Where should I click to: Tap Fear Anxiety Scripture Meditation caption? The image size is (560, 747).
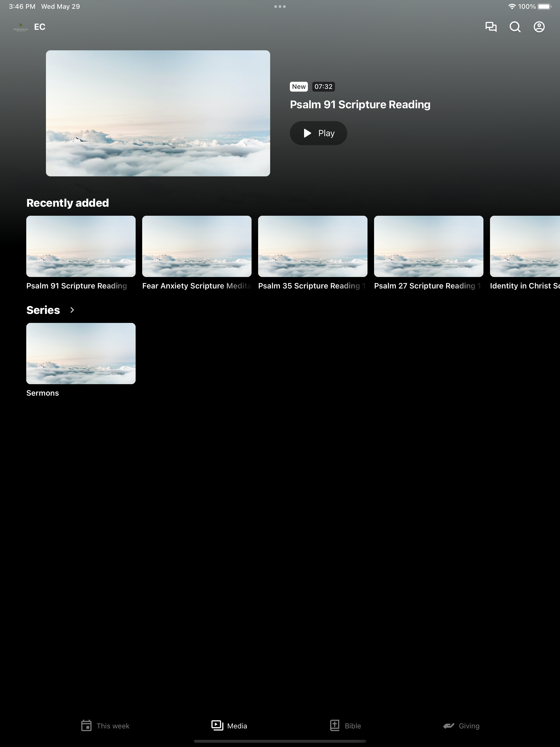click(197, 286)
